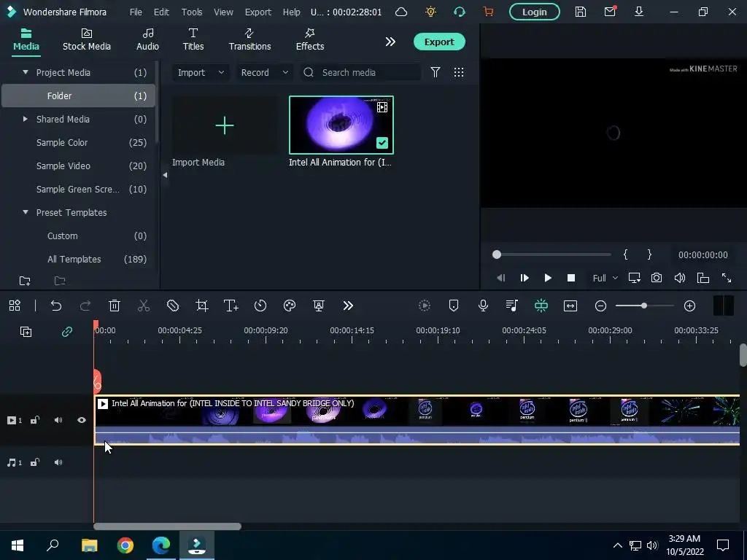The image size is (747, 560).
Task: Collapse the media panel with side arrow
Action: pyautogui.click(x=165, y=175)
